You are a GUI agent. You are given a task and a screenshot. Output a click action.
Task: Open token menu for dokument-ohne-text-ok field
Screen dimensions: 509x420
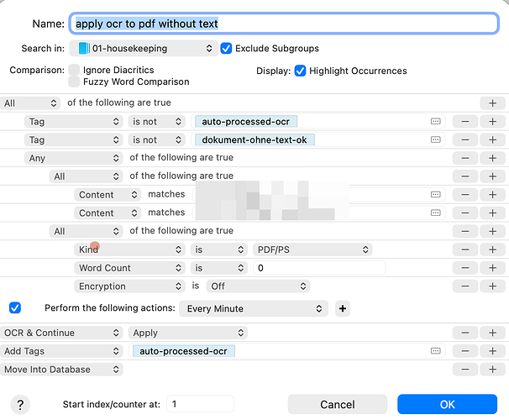point(435,140)
